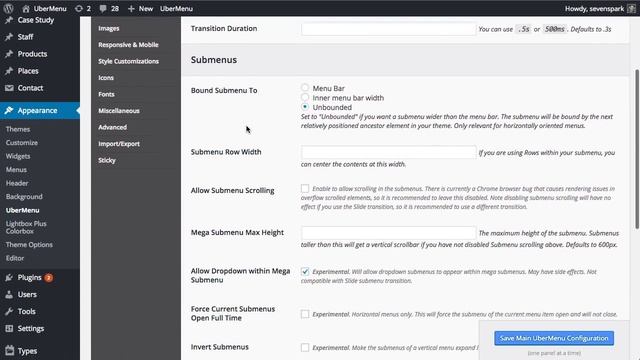
Task: Open Menus under Appearance
Action: click(x=16, y=170)
